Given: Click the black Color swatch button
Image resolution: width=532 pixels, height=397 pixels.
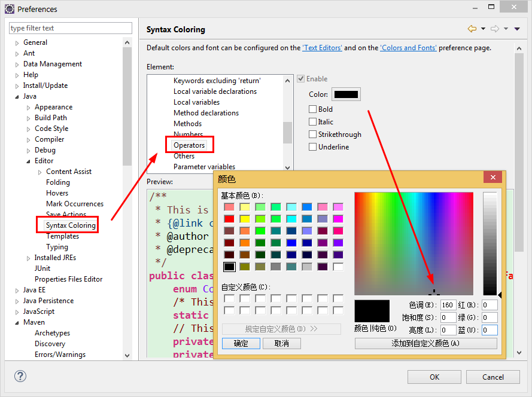Looking at the screenshot, I should [346, 94].
